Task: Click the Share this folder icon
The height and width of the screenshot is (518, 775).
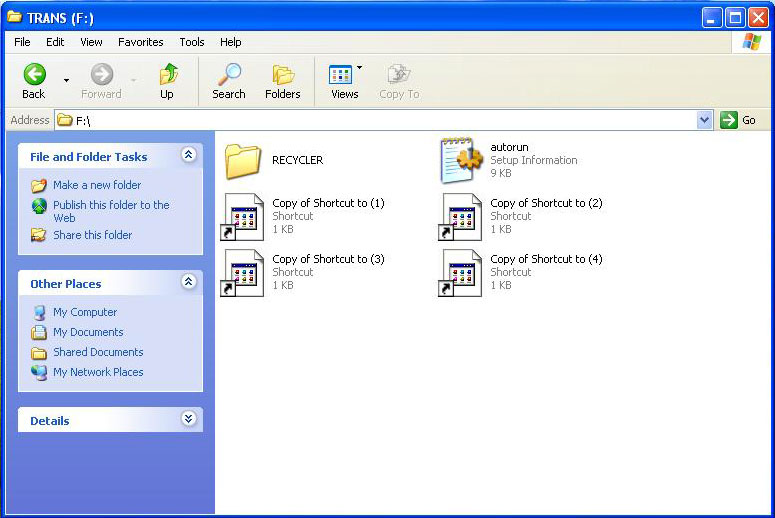Action: (39, 235)
